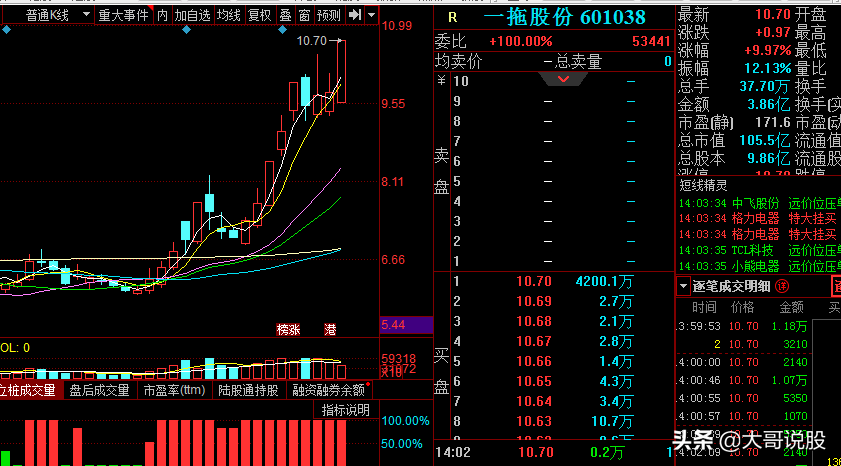Click the 叠 overlay button
This screenshot has height=466, width=841.
pos(285,15)
